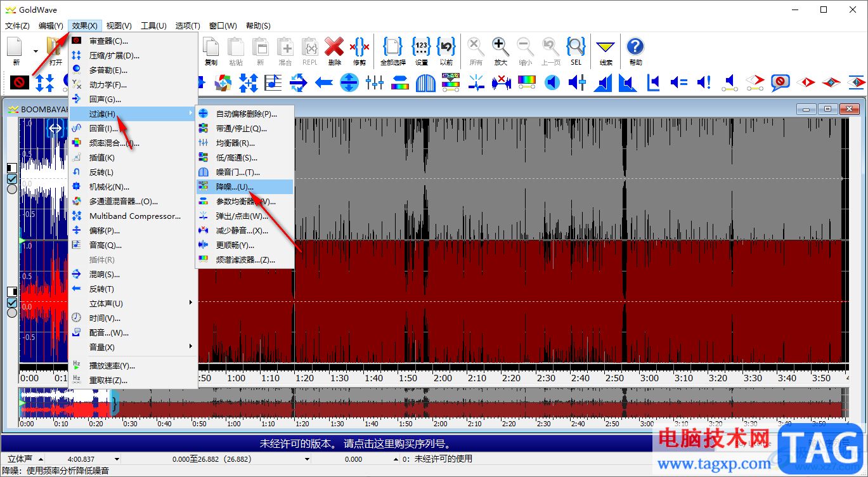Click the overview waveform strip
Image resolution: width=868 pixels, height=477 pixels.
pos(434,403)
